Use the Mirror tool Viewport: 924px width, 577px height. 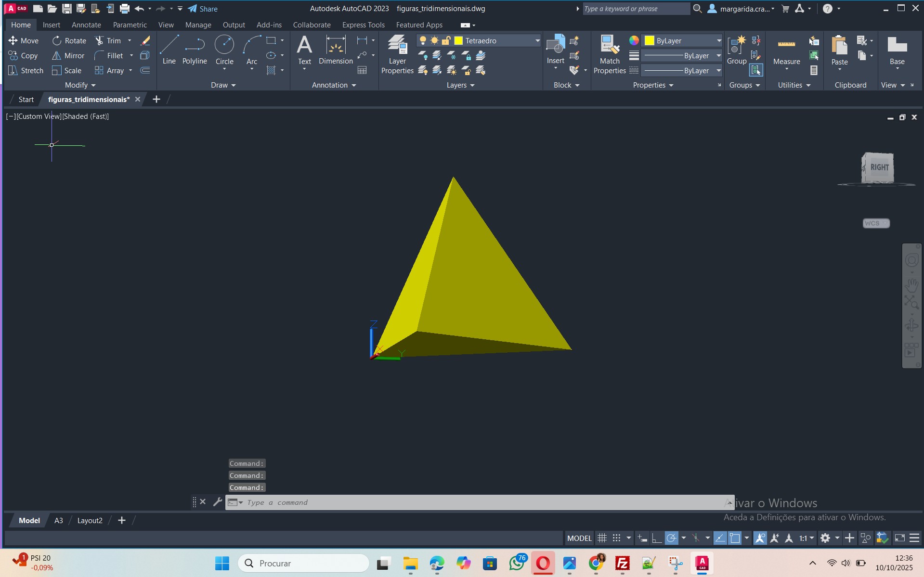click(x=68, y=55)
